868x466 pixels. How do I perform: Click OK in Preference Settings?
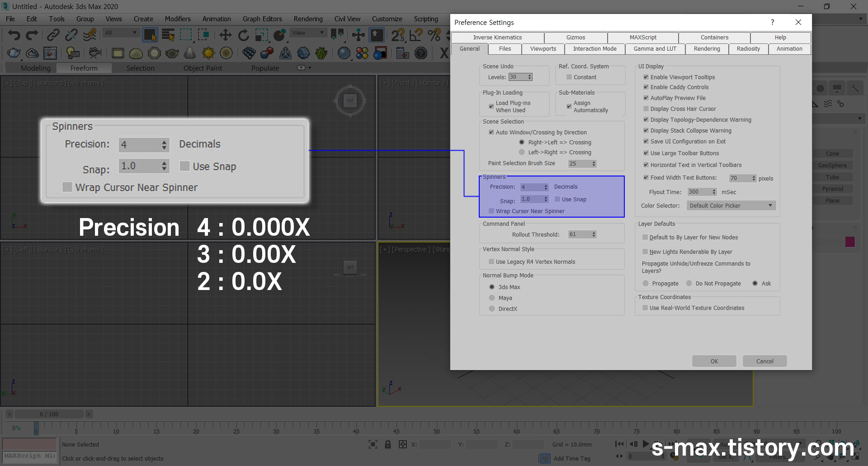point(714,361)
